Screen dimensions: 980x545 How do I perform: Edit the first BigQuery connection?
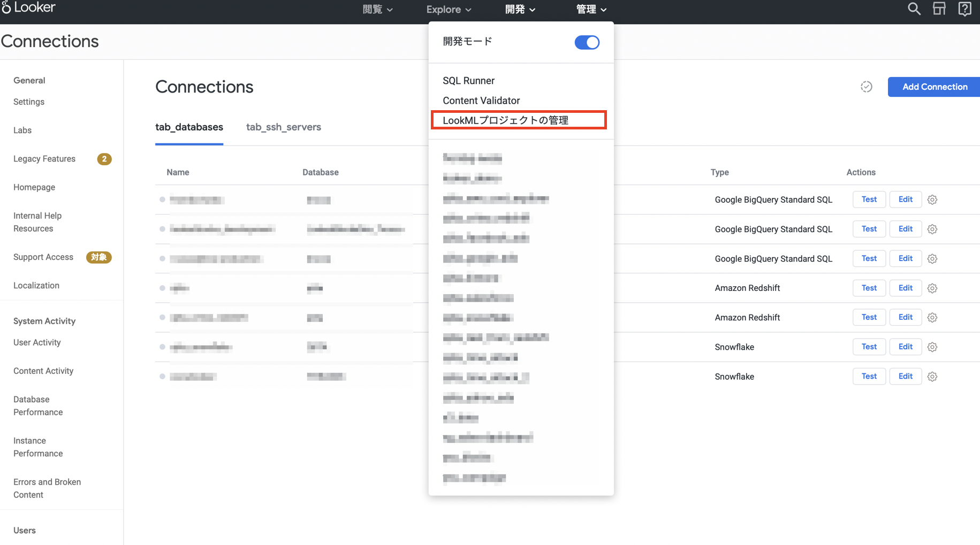click(905, 199)
